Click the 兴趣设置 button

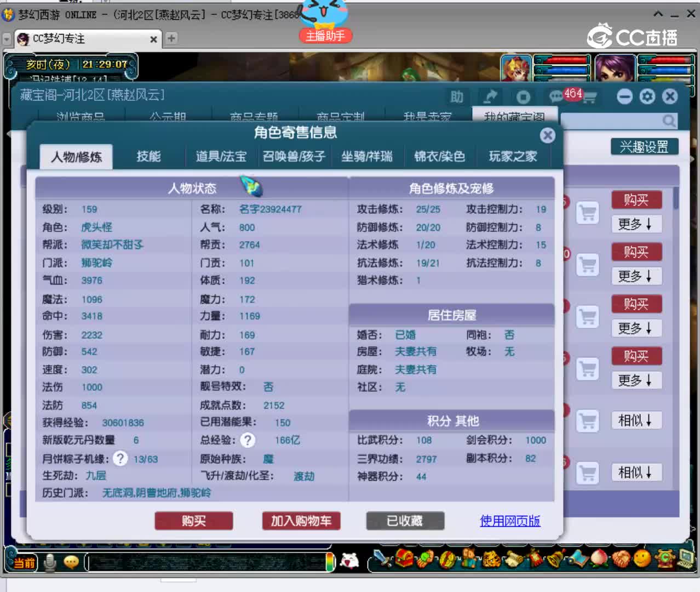tap(644, 147)
